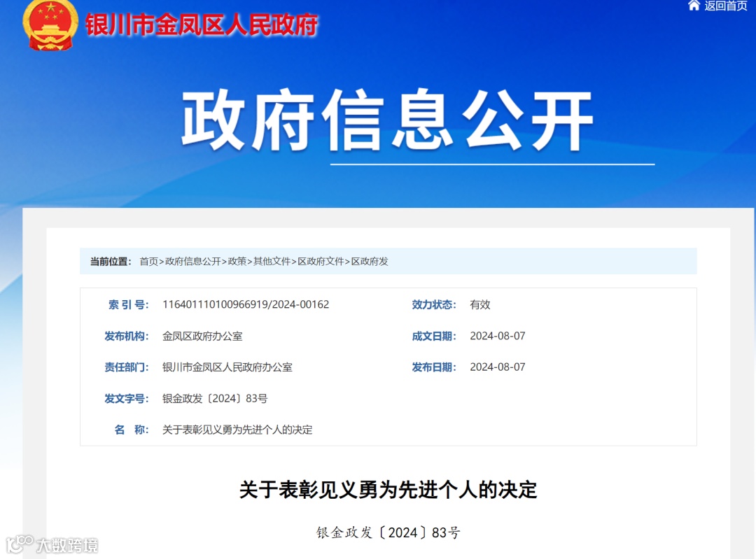Screen dimensions: 756x559
Task: Open 其他文件 in the breadcrumb
Action: pyautogui.click(x=272, y=261)
